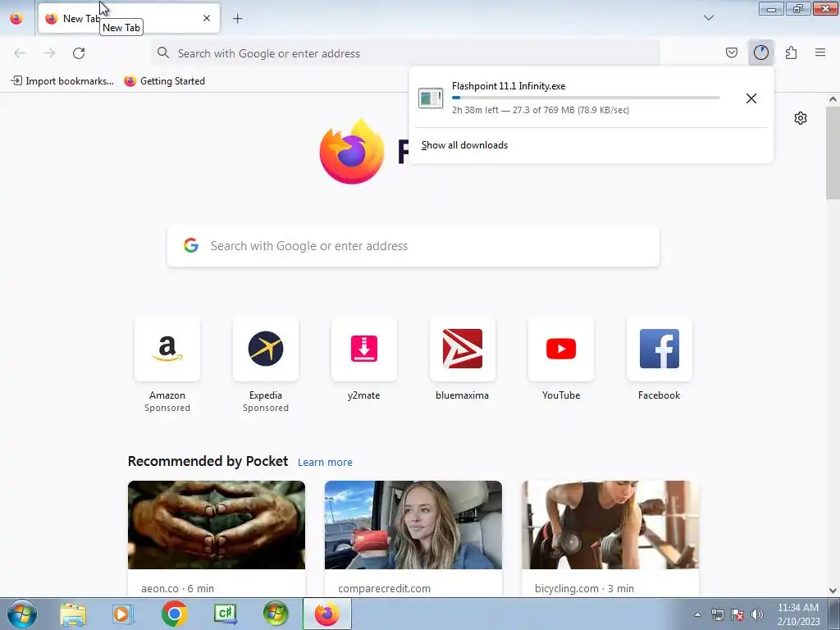The height and width of the screenshot is (630, 840).
Task: Open new tab personalize gear icon
Action: click(x=801, y=118)
